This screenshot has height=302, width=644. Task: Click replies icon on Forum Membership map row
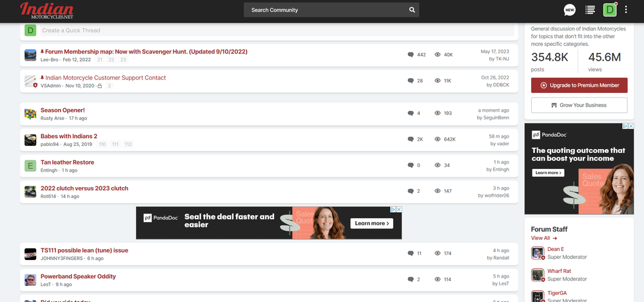tap(411, 55)
